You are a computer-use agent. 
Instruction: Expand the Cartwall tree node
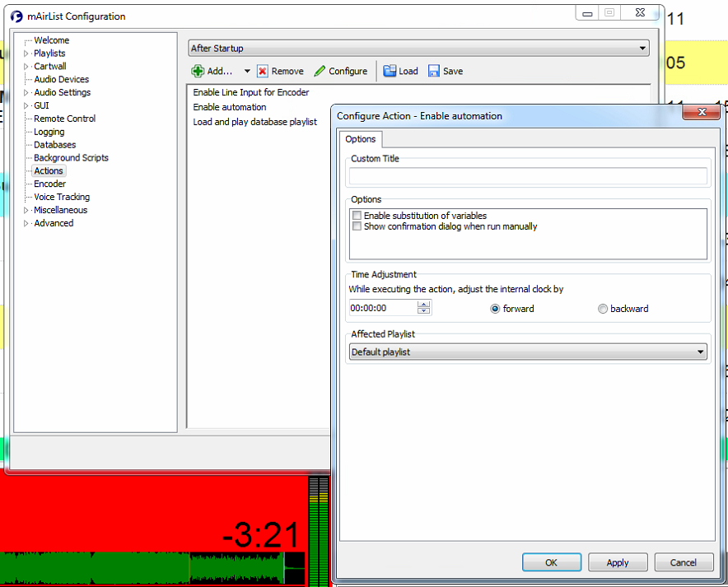coord(26,67)
